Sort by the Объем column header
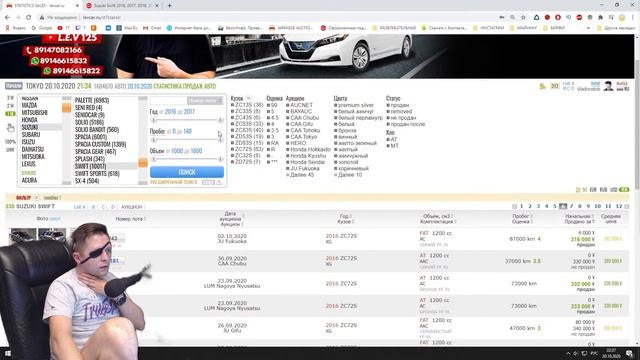Viewport: 640px width, 360px height. click(x=438, y=216)
